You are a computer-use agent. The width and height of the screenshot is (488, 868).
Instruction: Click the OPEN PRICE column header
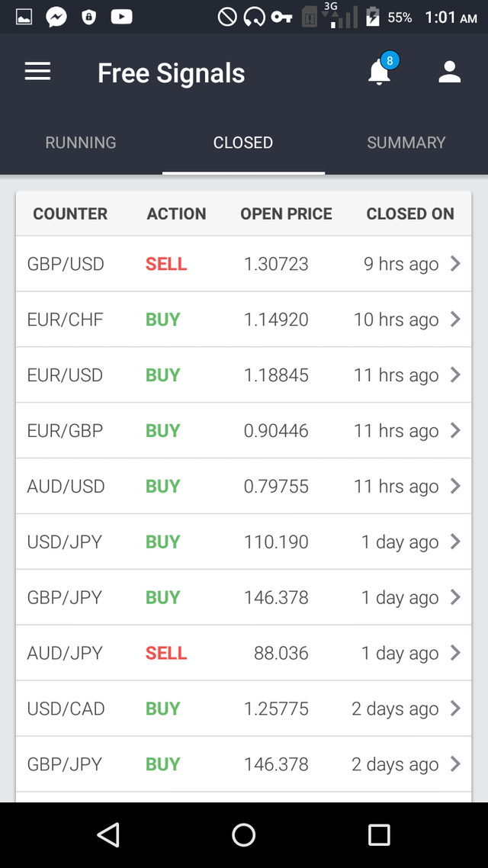[x=286, y=214]
